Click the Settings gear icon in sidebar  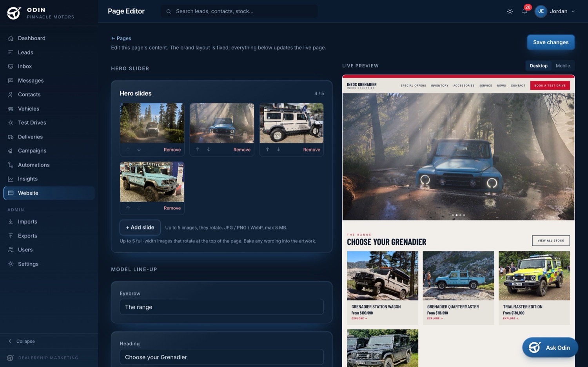11,264
